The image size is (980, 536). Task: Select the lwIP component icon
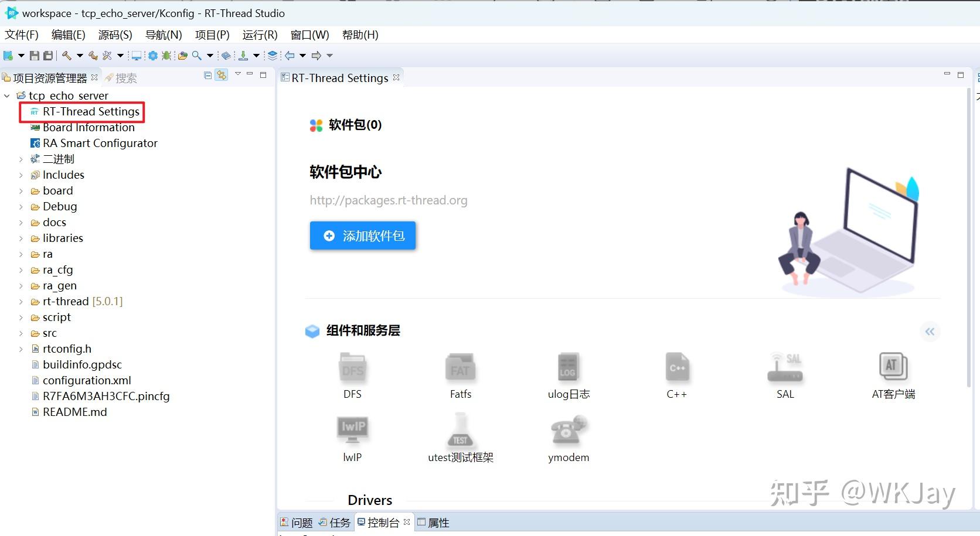coord(352,431)
